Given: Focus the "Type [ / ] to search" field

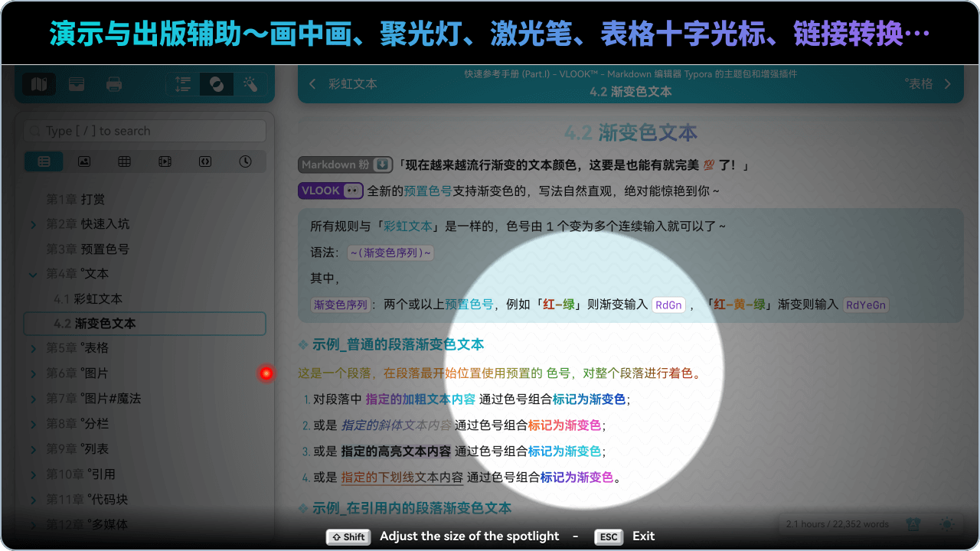Looking at the screenshot, I should (145, 131).
